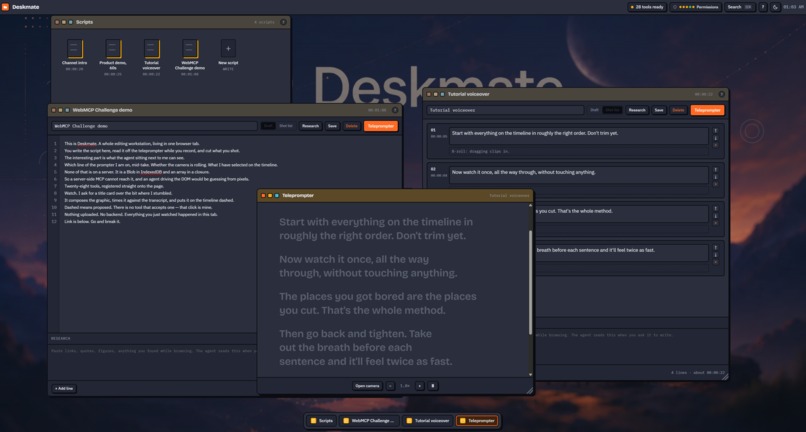The image size is (806, 432).
Task: Switch to Tutorial voiceover in the taskbar
Action: click(428, 421)
